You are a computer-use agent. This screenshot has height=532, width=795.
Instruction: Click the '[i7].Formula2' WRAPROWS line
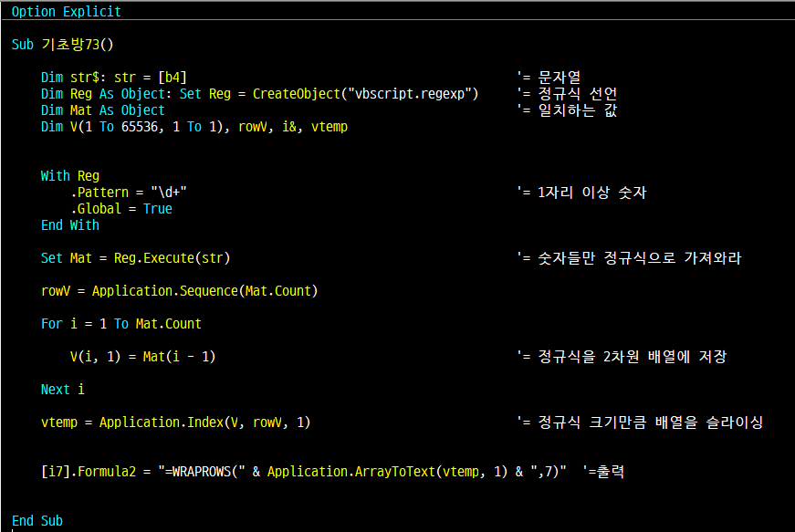point(304,472)
